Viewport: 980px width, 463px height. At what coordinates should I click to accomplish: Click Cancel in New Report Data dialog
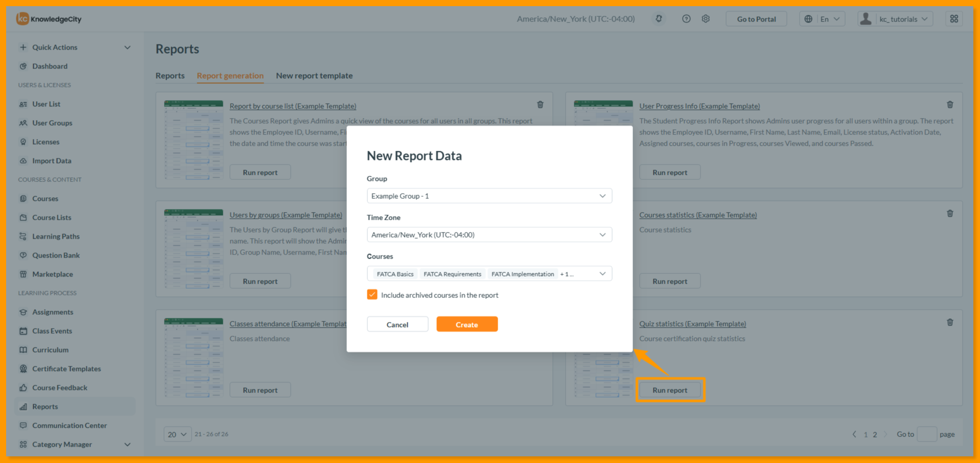pyautogui.click(x=398, y=324)
